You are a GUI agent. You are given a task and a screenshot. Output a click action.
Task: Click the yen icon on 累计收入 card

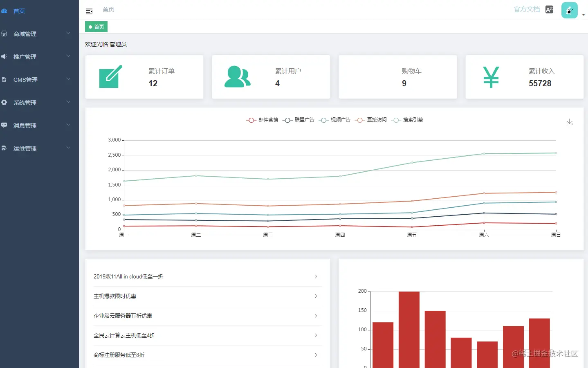pos(491,77)
